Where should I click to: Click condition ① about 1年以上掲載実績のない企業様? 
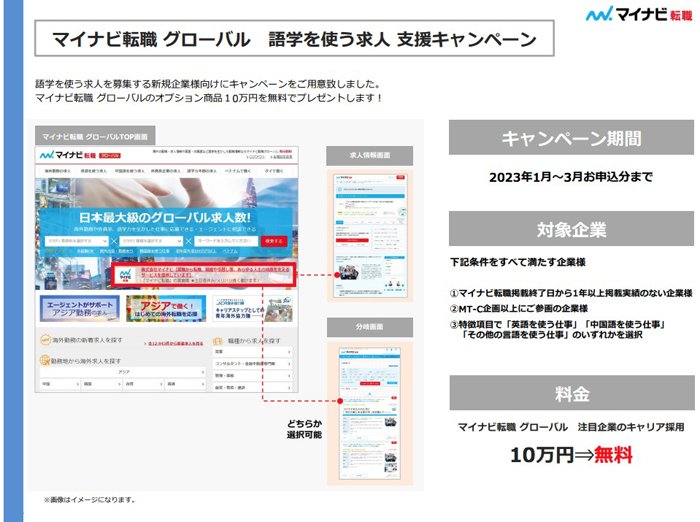571,293
